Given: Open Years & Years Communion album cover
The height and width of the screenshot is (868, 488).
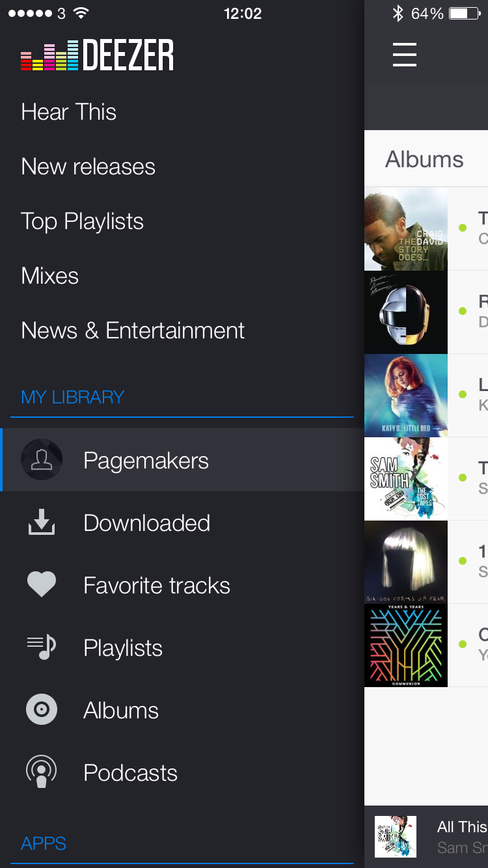Looking at the screenshot, I should (x=406, y=645).
